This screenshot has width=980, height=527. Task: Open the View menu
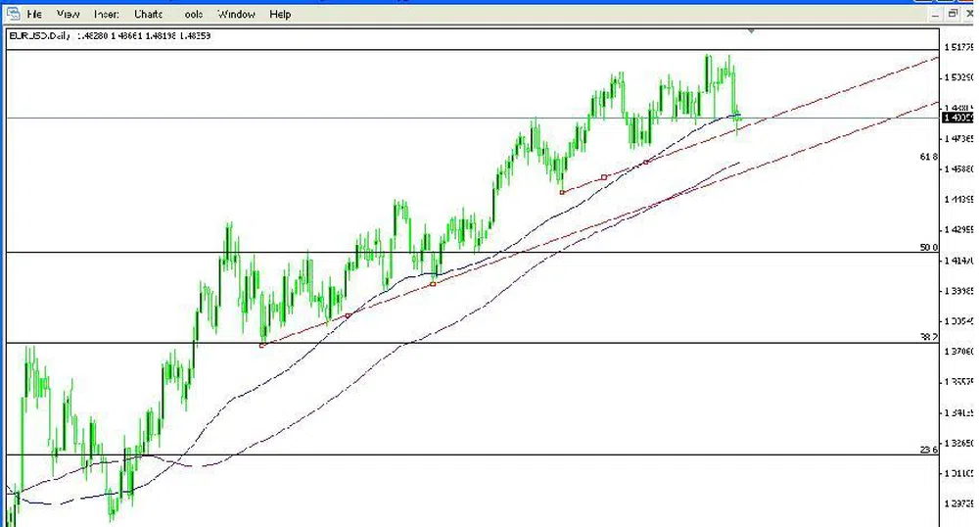coord(69,15)
